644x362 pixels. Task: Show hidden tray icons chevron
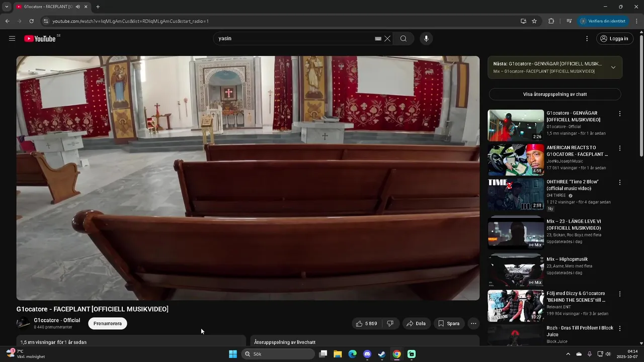(569, 354)
